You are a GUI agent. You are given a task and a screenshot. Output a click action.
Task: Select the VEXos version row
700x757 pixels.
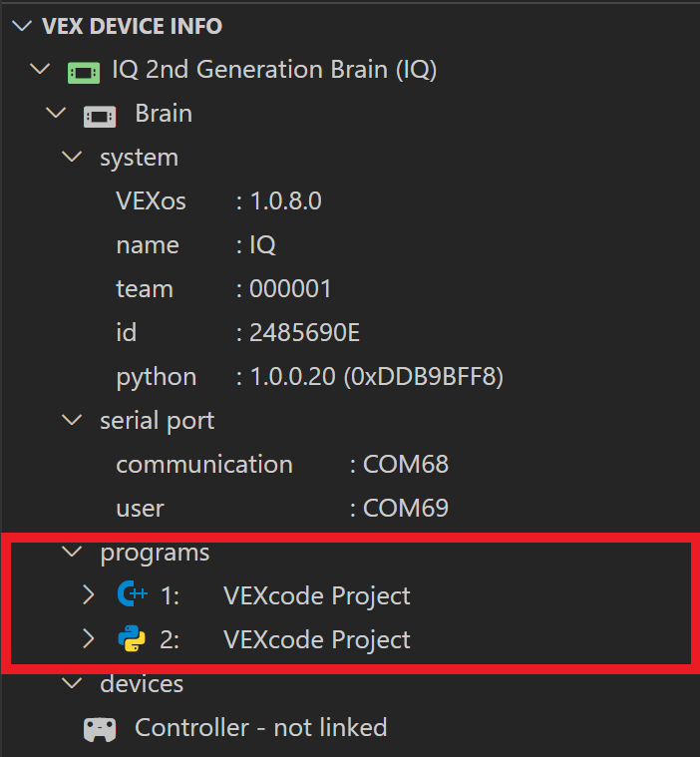(x=218, y=201)
